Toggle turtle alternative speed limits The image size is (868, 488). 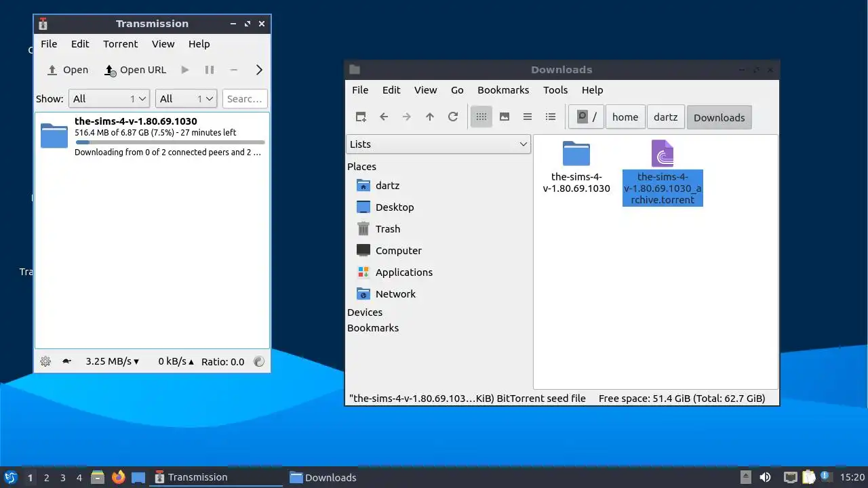tap(66, 361)
